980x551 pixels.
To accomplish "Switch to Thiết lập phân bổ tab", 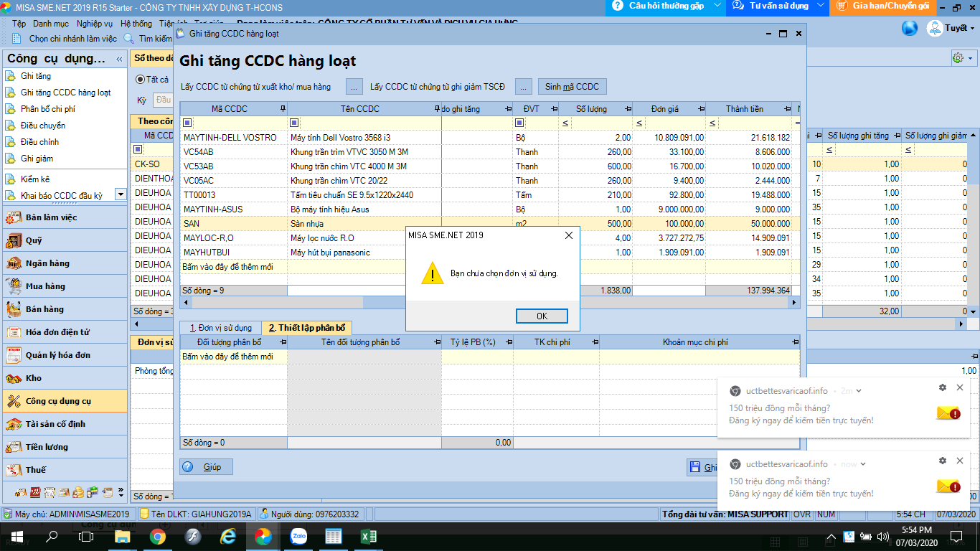I will coord(307,328).
